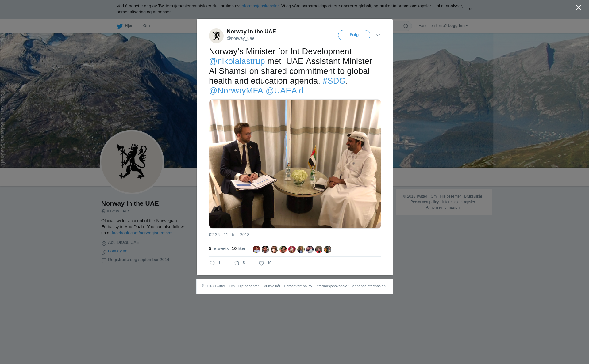This screenshot has width=589, height=364.
Task: Open the last liker's avatar
Action: click(328, 249)
